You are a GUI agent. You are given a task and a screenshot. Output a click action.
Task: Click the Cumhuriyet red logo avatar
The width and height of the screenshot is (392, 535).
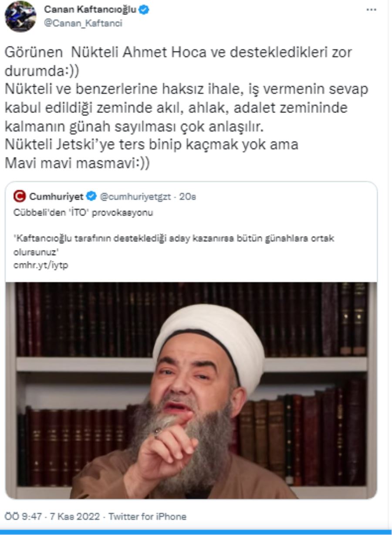click(x=19, y=197)
